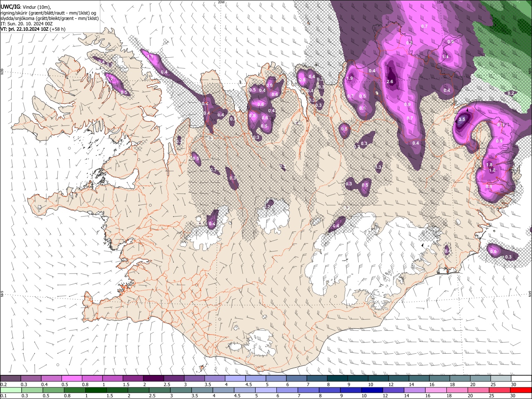Click the 1.1 precipitation value on the map
The width and height of the screenshot is (532, 399).
point(150,57)
